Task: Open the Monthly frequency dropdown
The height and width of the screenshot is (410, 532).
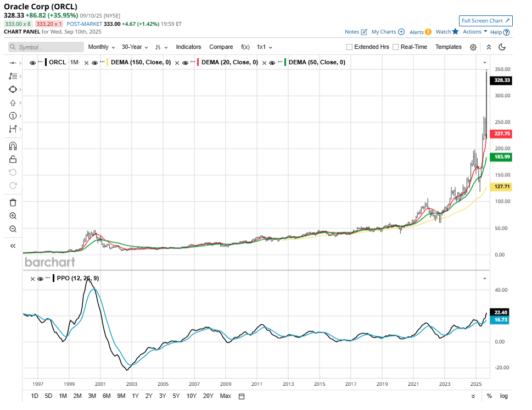Action: (x=102, y=47)
